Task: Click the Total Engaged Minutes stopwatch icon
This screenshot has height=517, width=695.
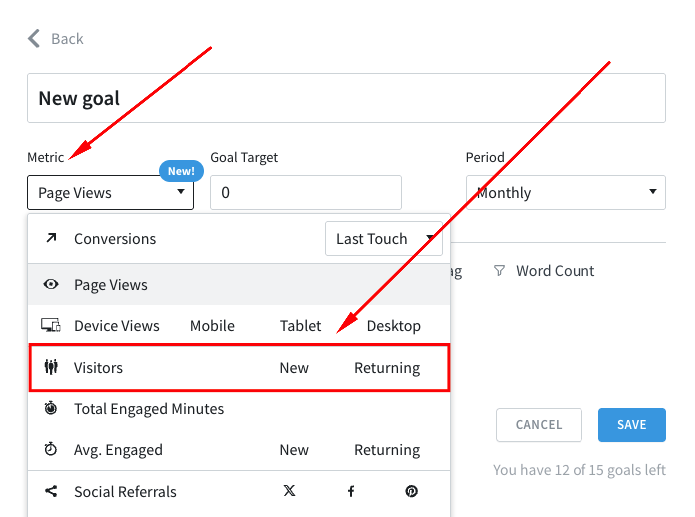Action: (51, 409)
